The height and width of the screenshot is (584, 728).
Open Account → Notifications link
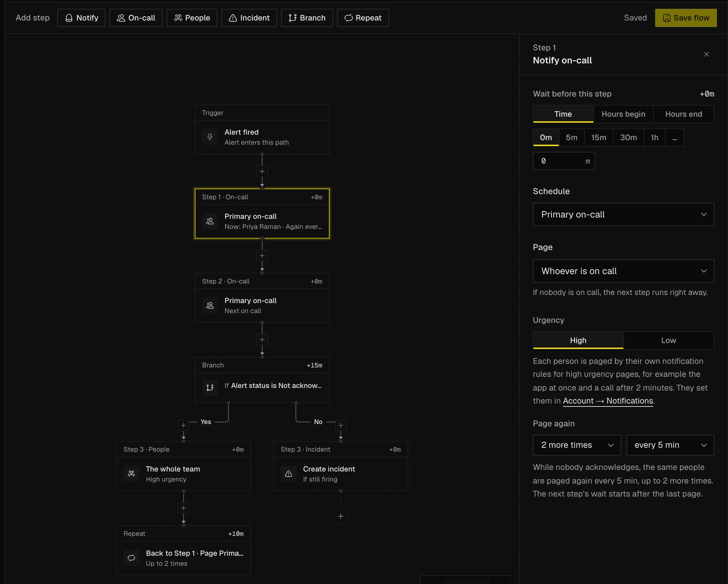(x=608, y=401)
